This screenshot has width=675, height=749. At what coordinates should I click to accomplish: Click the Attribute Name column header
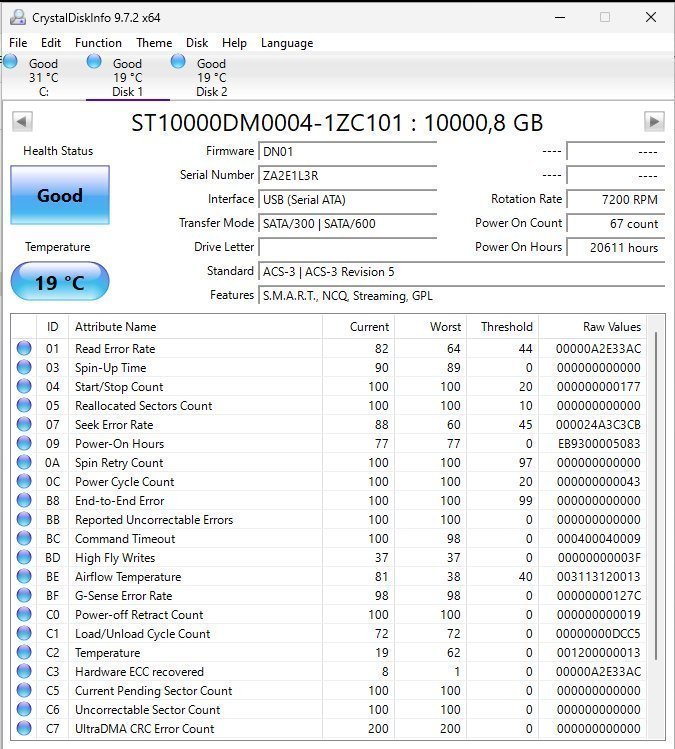pyautogui.click(x=195, y=327)
